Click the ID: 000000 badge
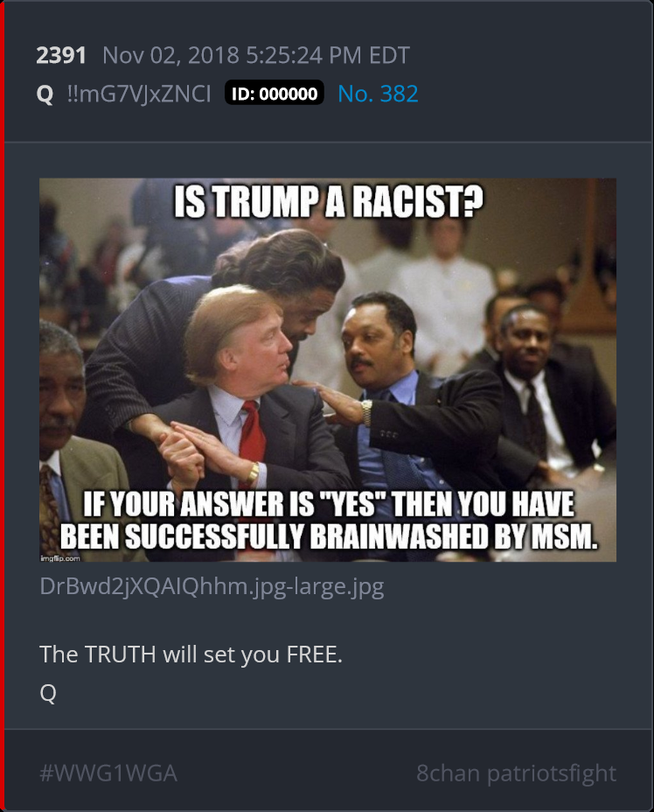Screen dimensions: 654x812 coord(275,94)
